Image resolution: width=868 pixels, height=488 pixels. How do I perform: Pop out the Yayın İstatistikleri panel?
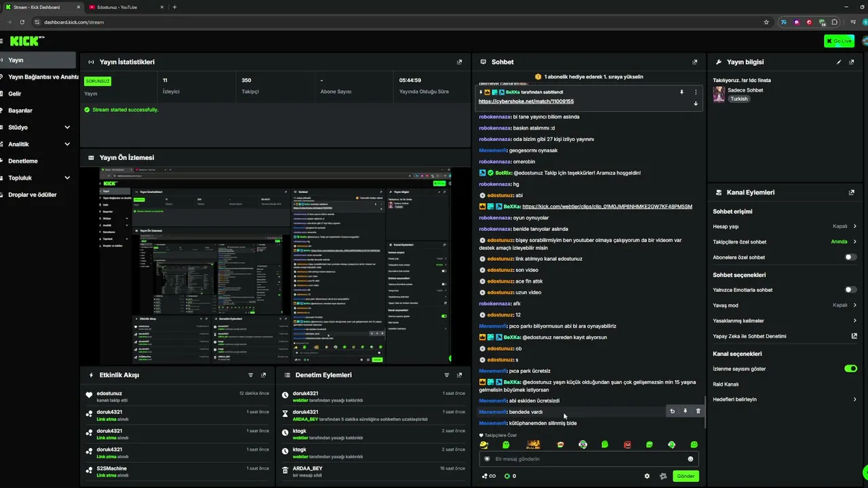point(459,62)
